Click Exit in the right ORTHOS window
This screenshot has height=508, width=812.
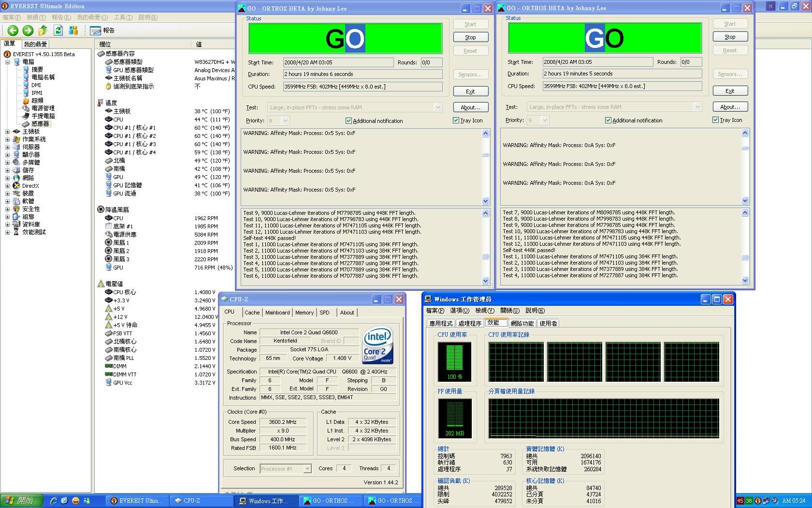pyautogui.click(x=730, y=91)
